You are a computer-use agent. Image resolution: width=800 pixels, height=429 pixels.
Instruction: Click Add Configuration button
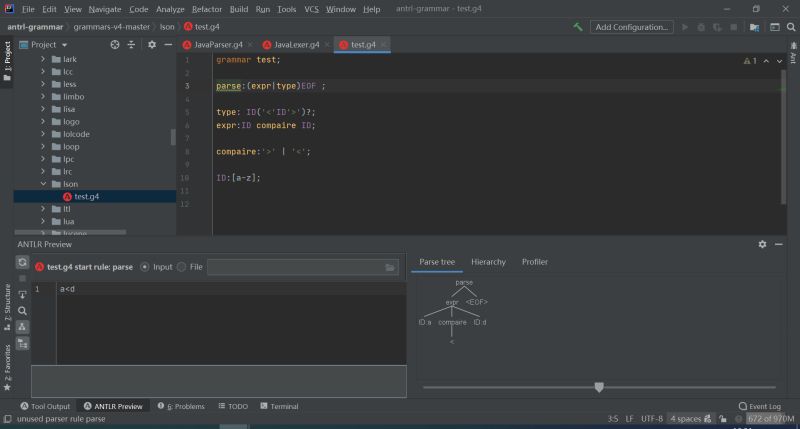click(632, 27)
